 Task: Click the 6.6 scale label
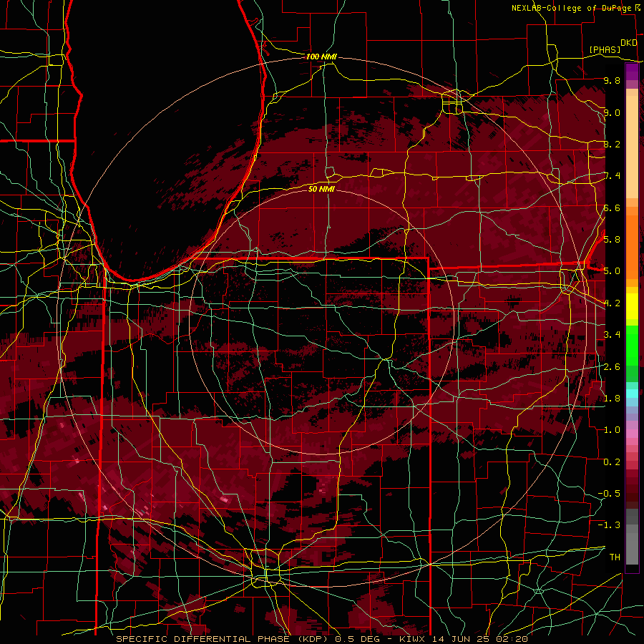[612, 208]
